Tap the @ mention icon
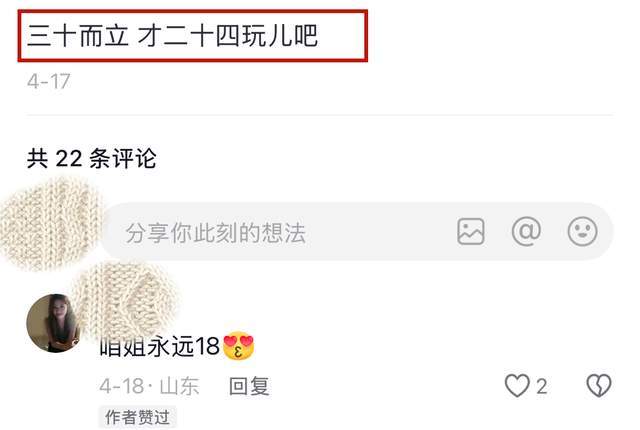The height and width of the screenshot is (430, 640). (x=526, y=231)
